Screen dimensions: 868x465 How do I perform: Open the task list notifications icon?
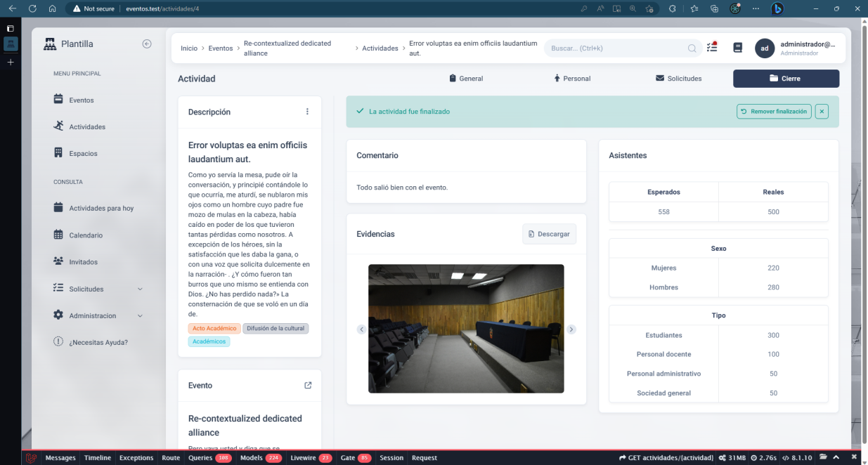712,48
